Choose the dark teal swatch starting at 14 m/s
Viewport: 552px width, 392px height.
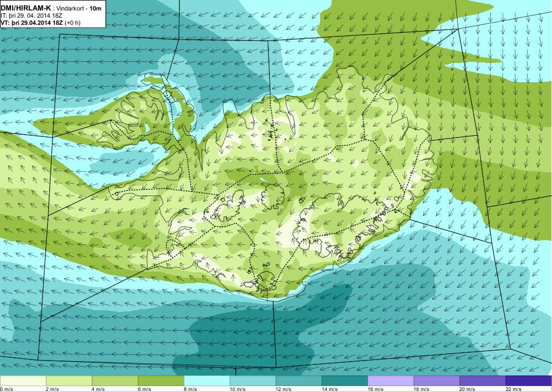344,381
